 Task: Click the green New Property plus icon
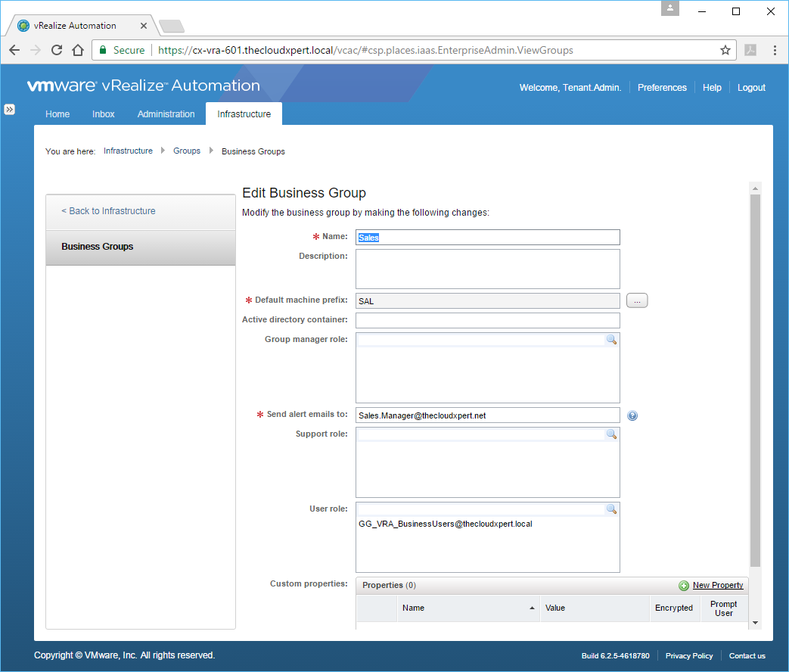coord(684,586)
